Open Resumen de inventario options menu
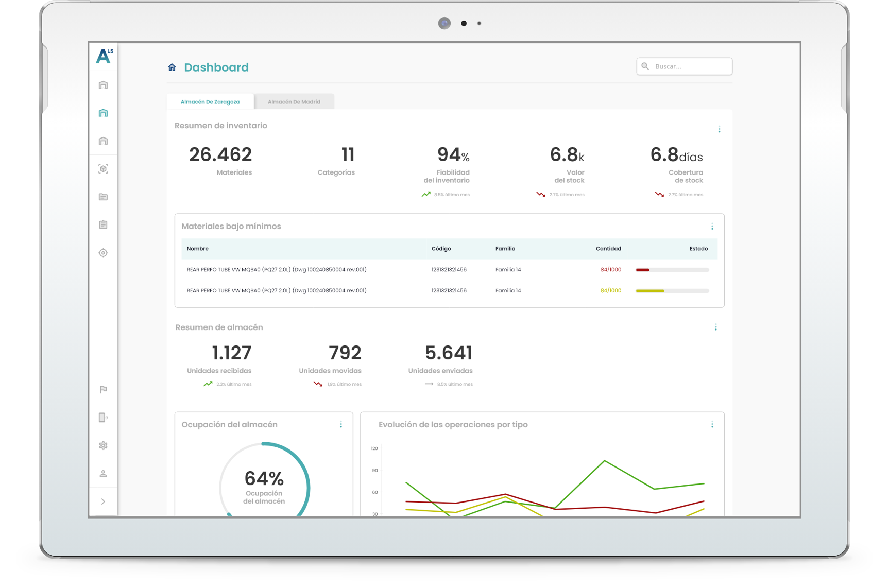The height and width of the screenshot is (588, 889). 719,129
